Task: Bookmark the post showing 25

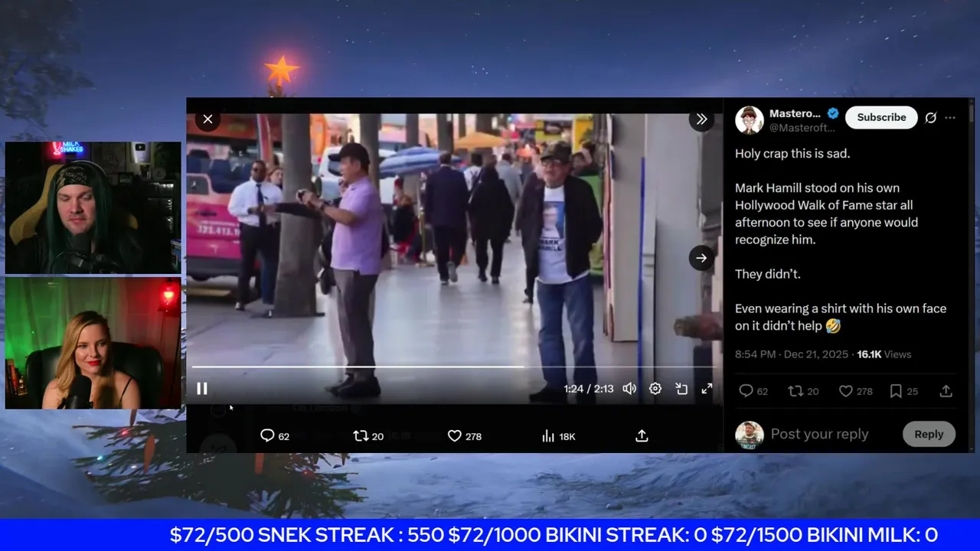Action: (903, 391)
